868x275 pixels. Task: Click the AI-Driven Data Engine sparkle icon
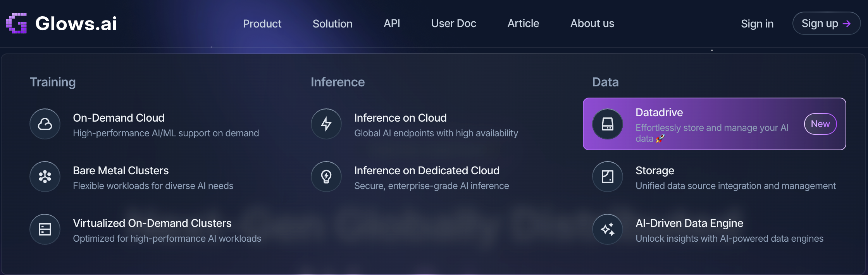[607, 229]
